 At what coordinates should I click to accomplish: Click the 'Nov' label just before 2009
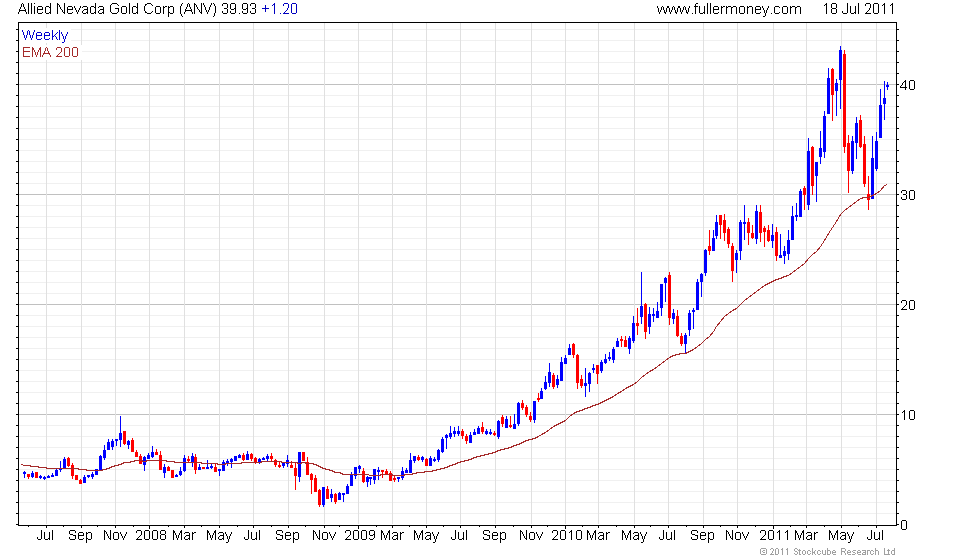(x=324, y=536)
